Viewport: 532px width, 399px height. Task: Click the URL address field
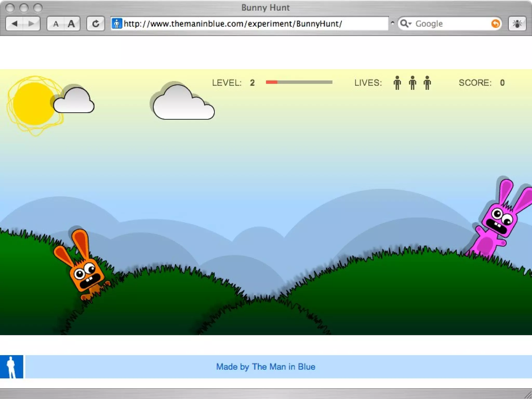[x=234, y=24]
